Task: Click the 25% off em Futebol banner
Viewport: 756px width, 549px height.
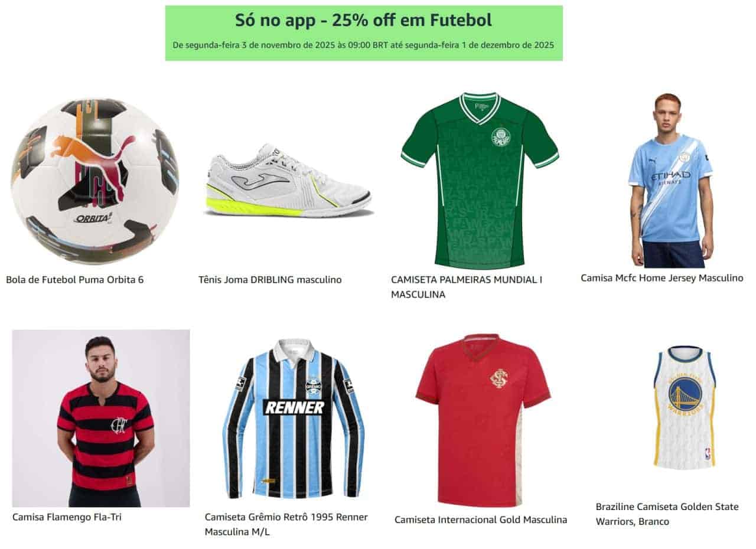Action: tap(364, 33)
